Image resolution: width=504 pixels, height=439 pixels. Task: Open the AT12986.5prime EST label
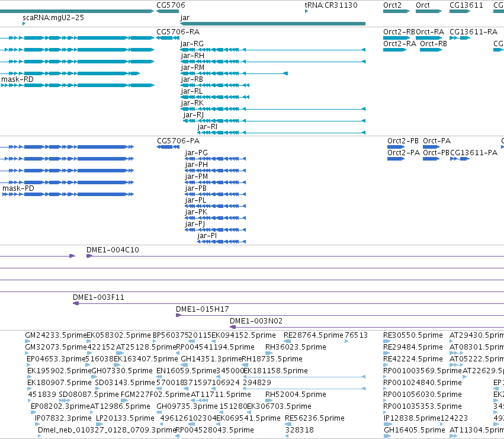click(120, 406)
